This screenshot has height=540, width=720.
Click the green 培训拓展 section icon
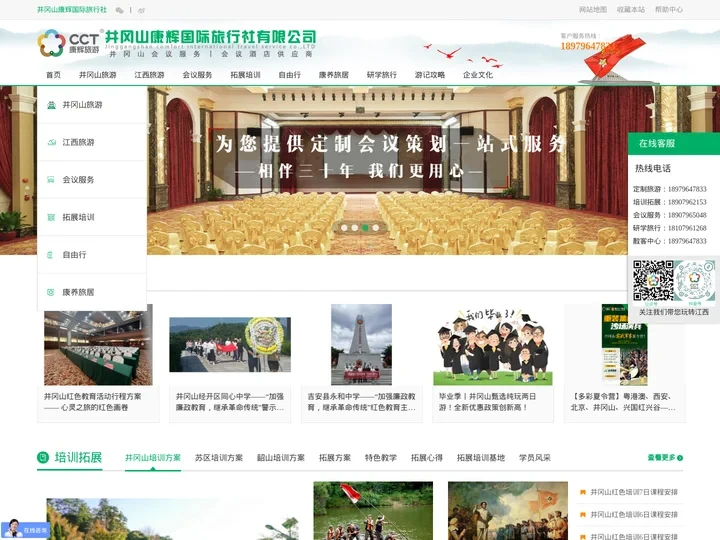click(x=43, y=457)
